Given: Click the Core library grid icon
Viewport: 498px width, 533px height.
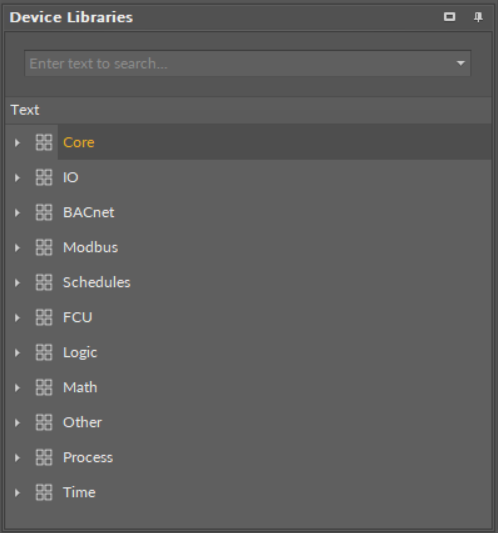Looking at the screenshot, I should tap(44, 142).
